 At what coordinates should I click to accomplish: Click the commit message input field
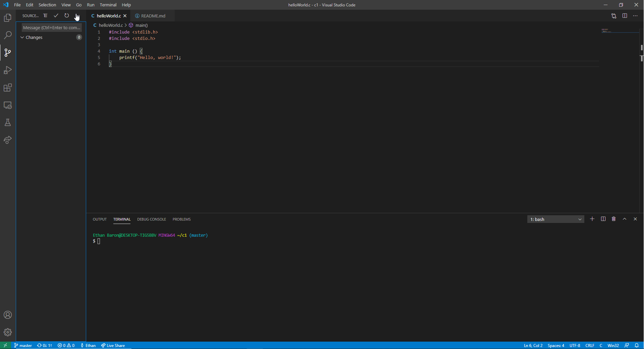52,27
